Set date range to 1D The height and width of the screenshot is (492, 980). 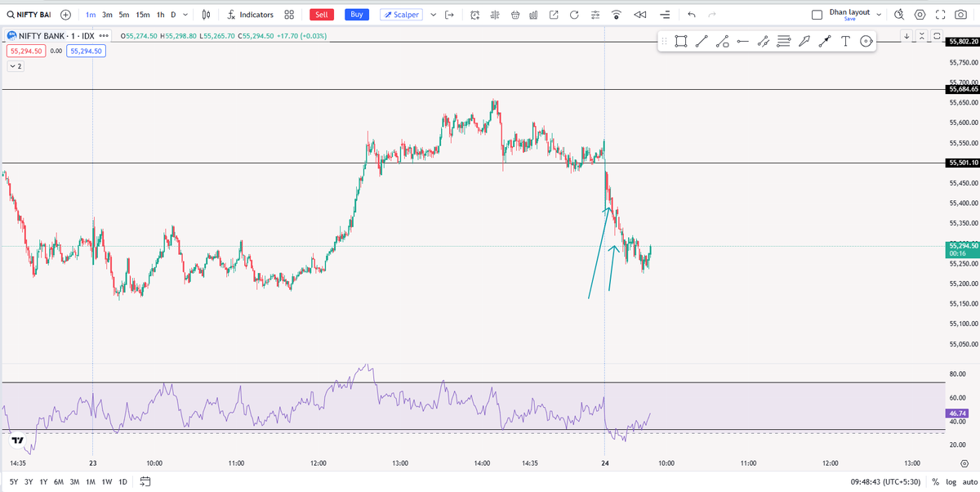click(122, 481)
